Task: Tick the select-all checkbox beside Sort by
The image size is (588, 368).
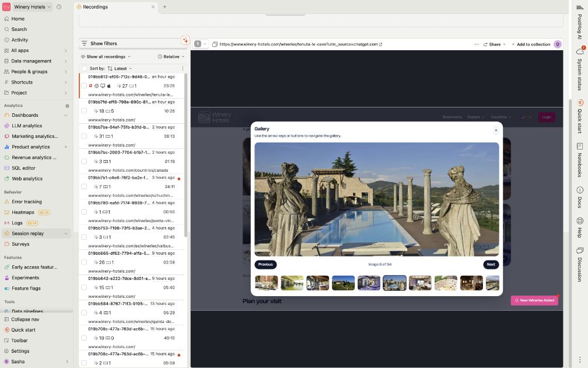Action: pyautogui.click(x=84, y=68)
